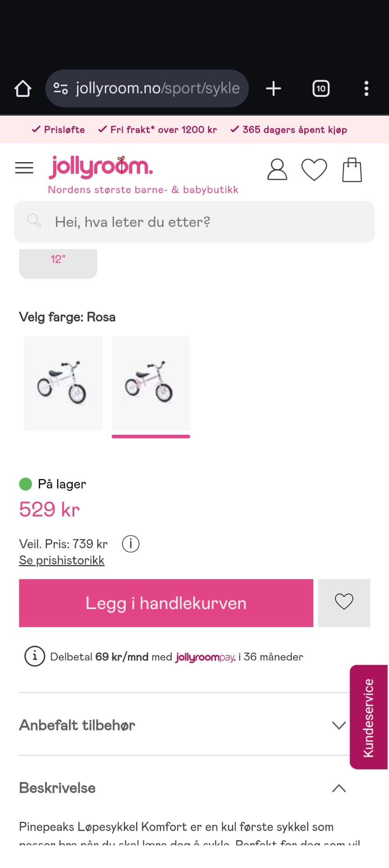389x868 pixels.
Task: Open the Kundeservice side tab
Action: pyautogui.click(x=369, y=717)
